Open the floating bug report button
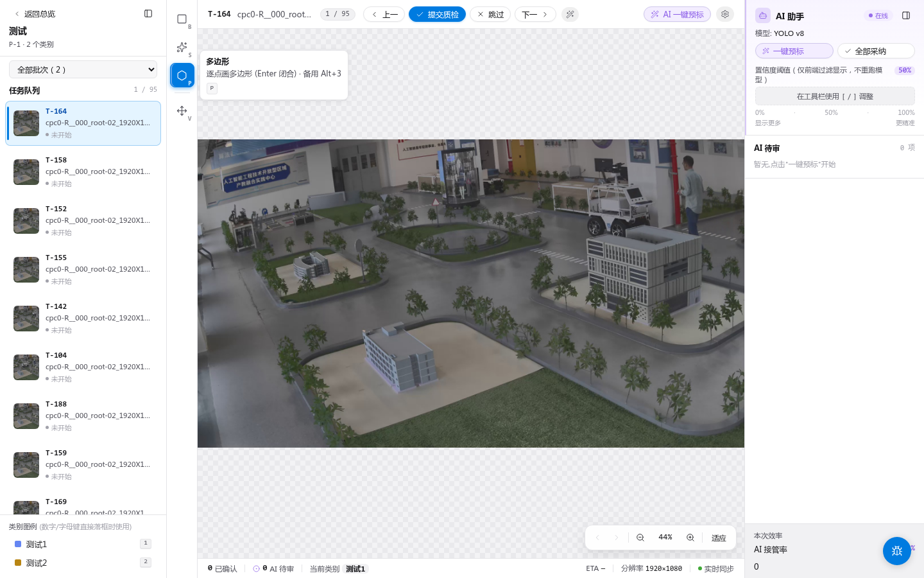The image size is (924, 578). point(897,551)
